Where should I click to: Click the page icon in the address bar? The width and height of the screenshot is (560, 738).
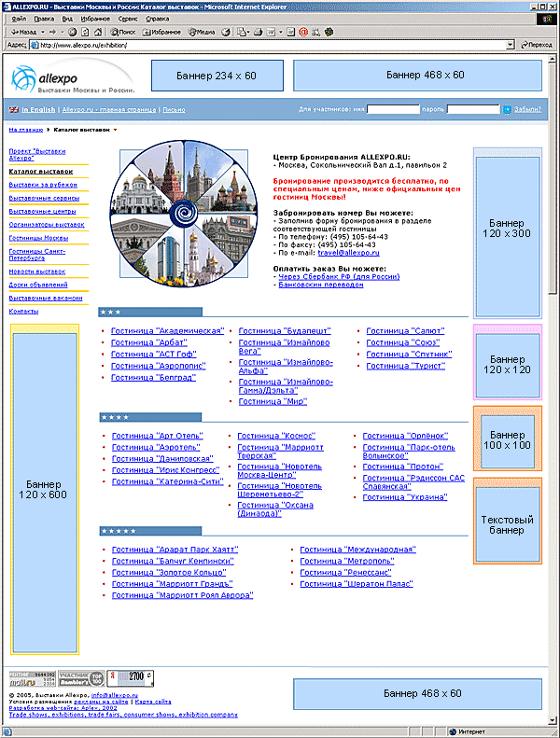click(x=35, y=45)
